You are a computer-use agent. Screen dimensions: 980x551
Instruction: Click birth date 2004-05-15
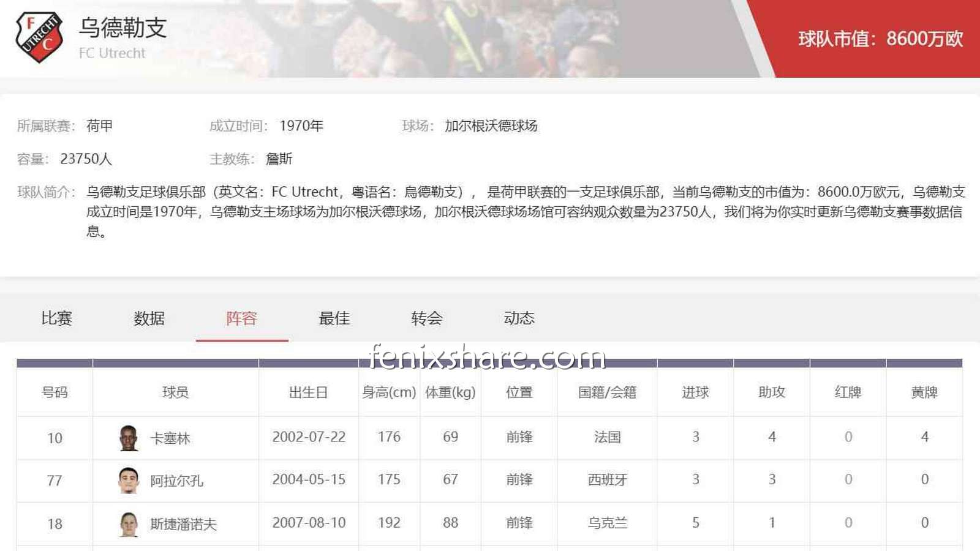pos(309,480)
